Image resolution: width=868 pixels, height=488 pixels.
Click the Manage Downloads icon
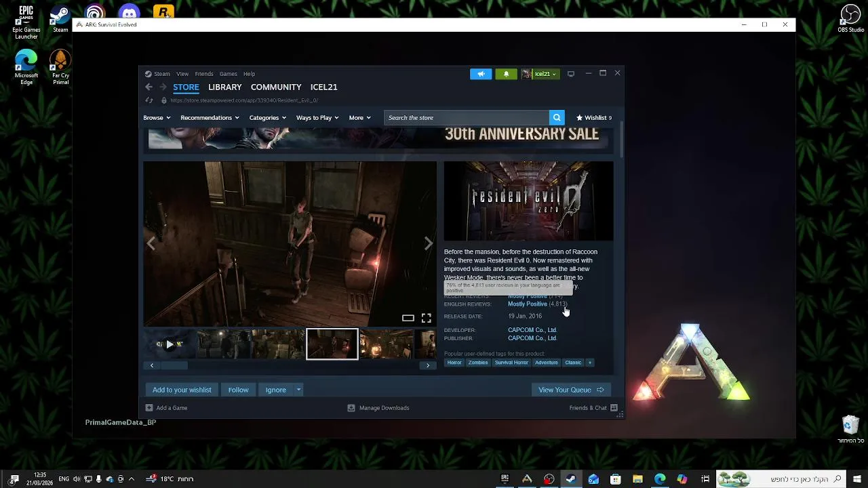pos(351,408)
